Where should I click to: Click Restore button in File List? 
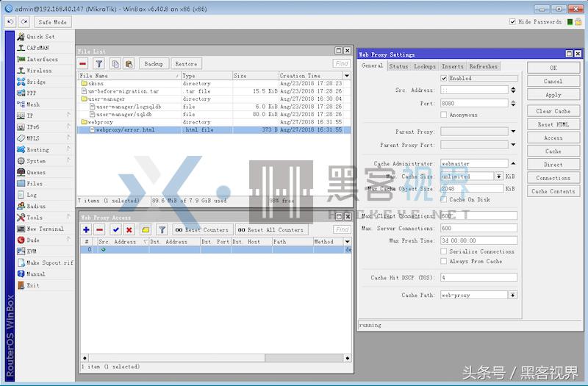click(x=186, y=64)
